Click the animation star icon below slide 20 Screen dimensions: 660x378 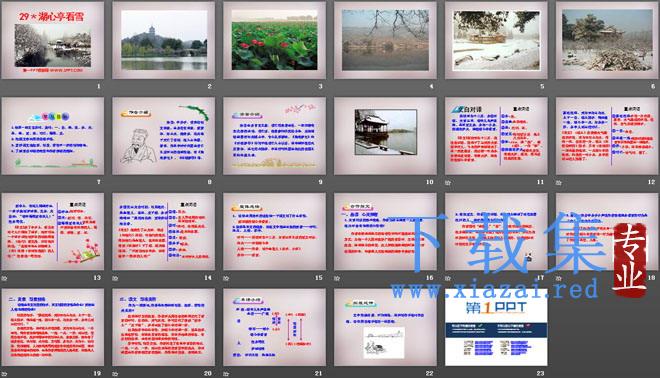click(x=115, y=374)
